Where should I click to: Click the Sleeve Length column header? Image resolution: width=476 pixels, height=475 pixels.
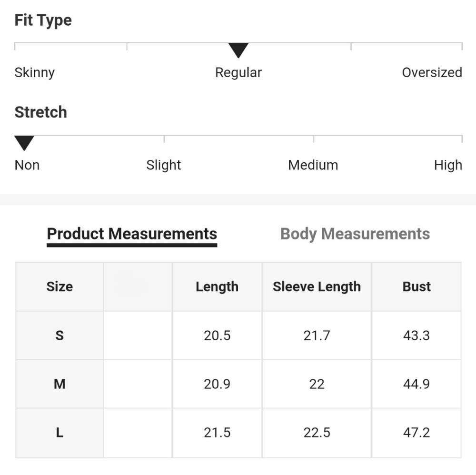(x=317, y=287)
